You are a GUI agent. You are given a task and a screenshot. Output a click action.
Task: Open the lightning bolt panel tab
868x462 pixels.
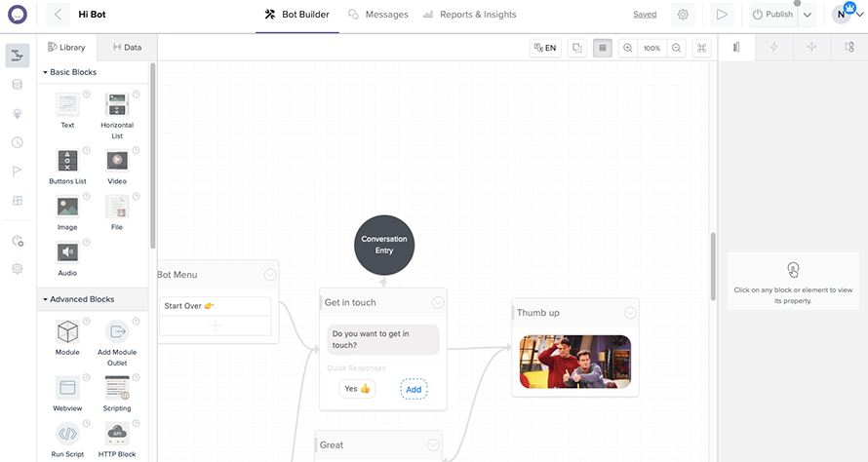[x=774, y=47]
